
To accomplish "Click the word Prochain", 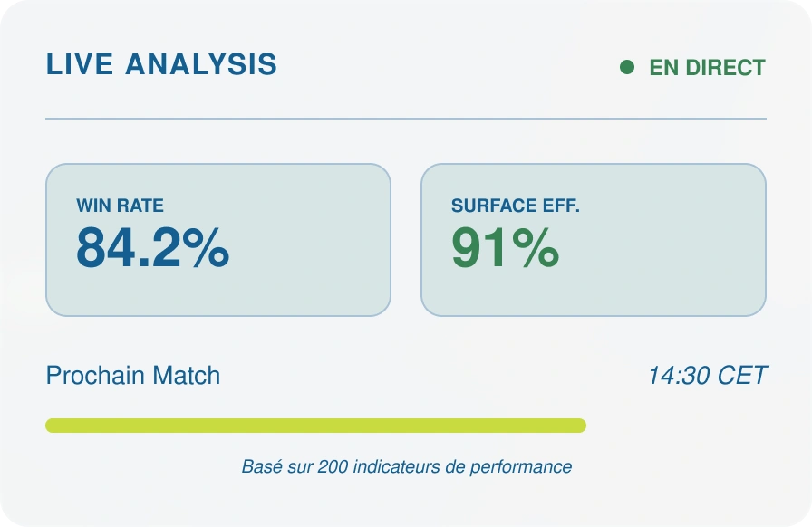I will click(94, 376).
